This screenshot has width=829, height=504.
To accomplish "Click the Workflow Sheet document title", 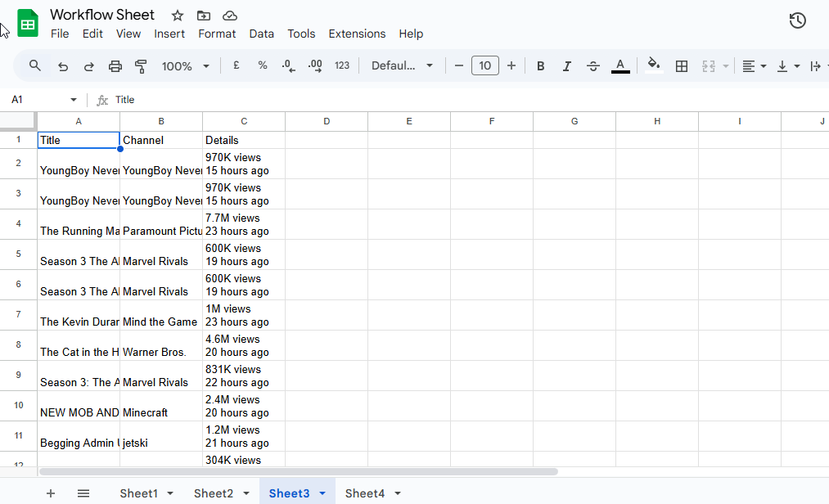I will tap(102, 15).
